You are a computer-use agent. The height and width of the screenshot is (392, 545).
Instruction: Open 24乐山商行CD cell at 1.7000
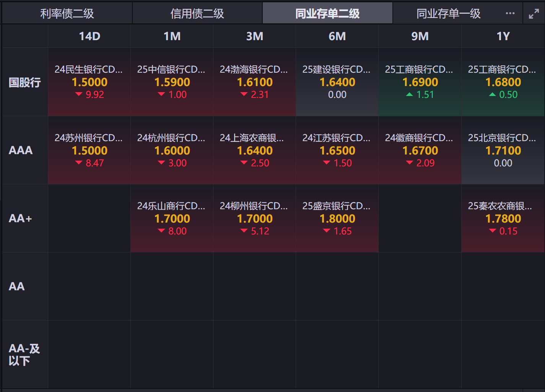[x=172, y=218]
